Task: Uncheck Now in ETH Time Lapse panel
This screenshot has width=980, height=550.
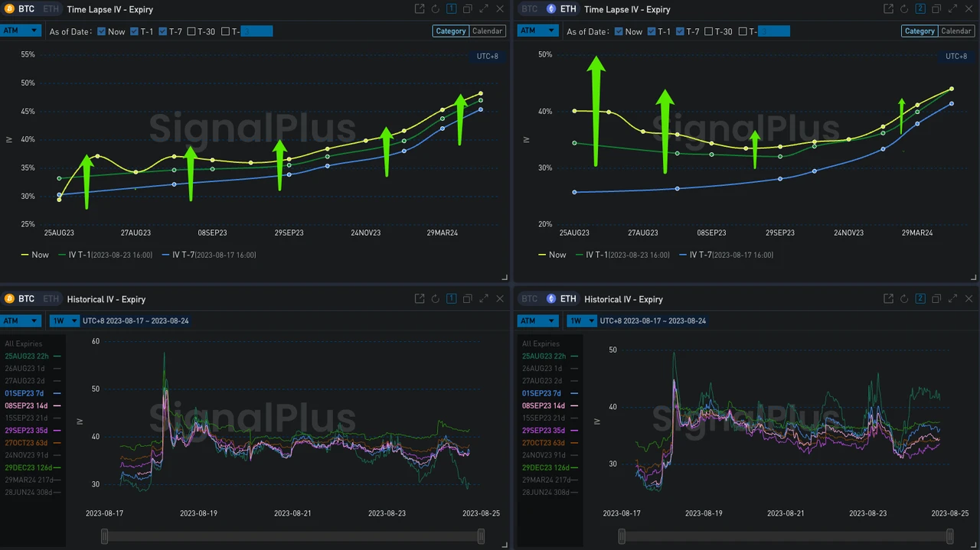Action: [619, 31]
